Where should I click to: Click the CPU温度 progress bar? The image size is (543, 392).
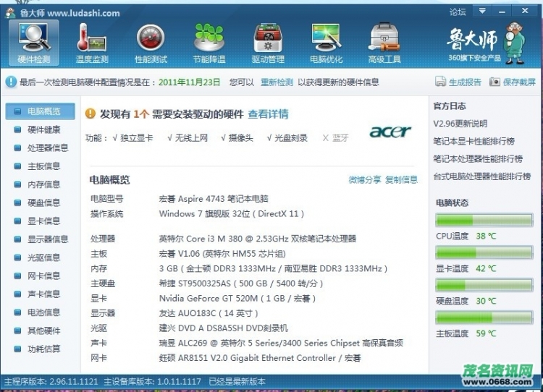(484, 220)
